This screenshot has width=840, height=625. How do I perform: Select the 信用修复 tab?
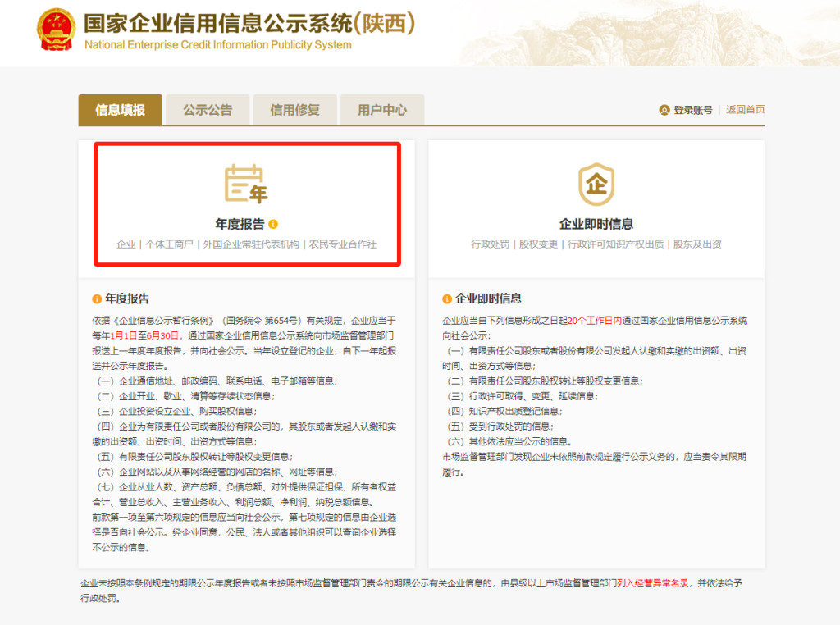point(294,110)
